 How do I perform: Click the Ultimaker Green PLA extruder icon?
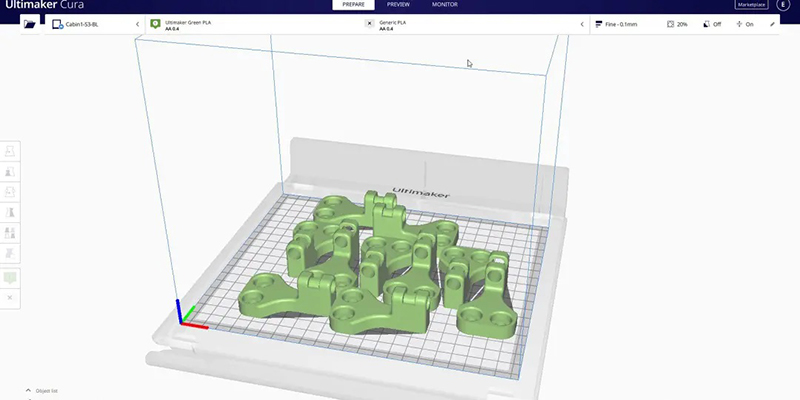point(155,23)
